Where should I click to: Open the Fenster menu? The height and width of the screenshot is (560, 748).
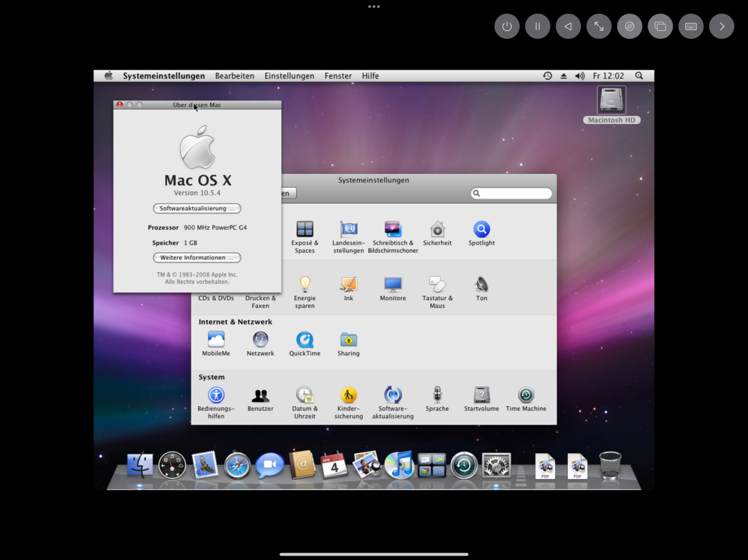pos(338,76)
